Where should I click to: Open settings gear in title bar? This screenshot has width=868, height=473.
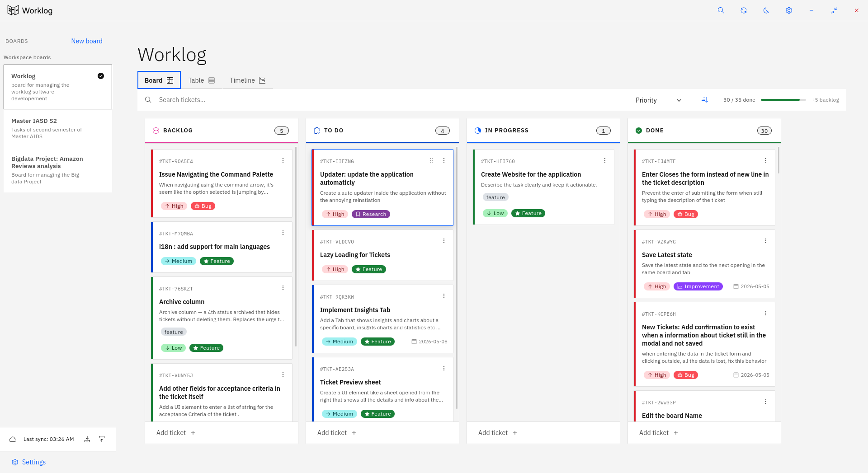[789, 10]
